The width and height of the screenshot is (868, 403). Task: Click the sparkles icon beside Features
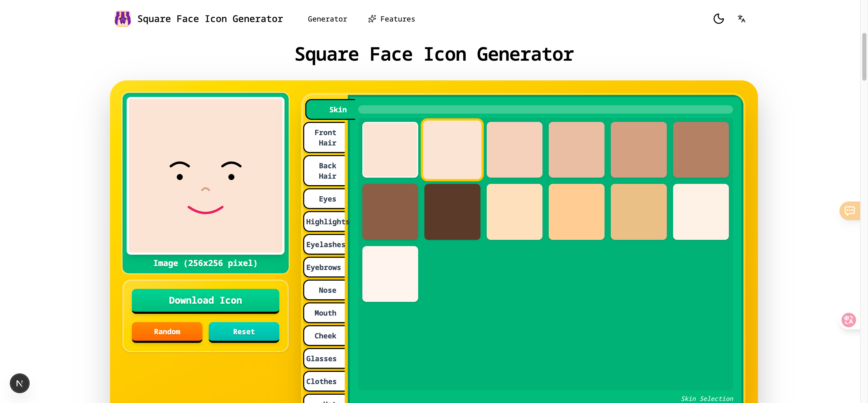371,19
